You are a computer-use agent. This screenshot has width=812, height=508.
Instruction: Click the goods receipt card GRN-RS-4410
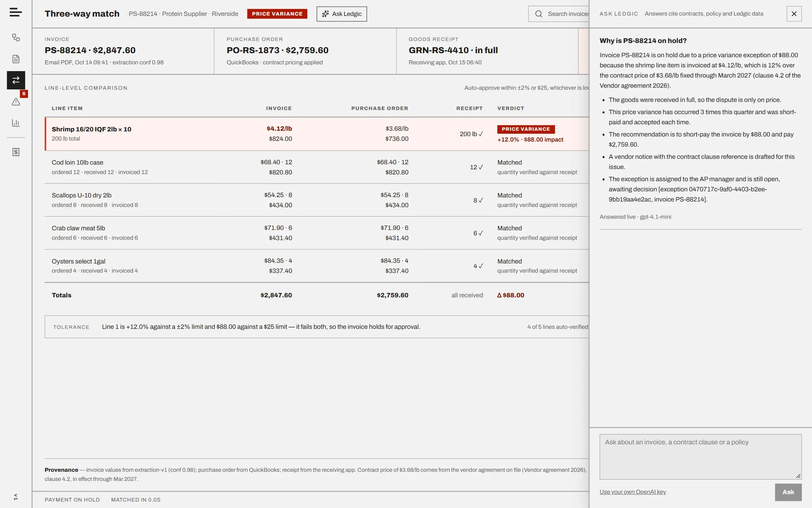click(x=487, y=51)
